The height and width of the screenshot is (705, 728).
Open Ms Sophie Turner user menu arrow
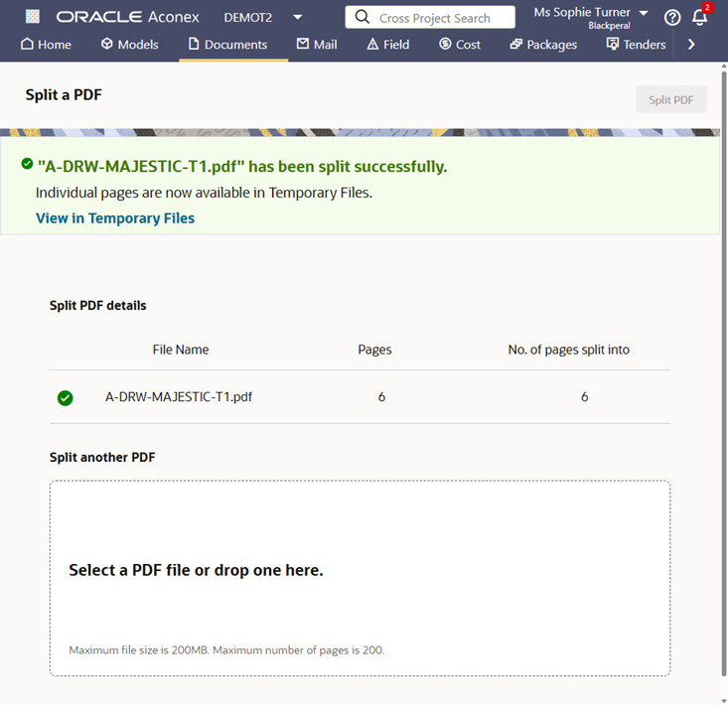click(644, 13)
